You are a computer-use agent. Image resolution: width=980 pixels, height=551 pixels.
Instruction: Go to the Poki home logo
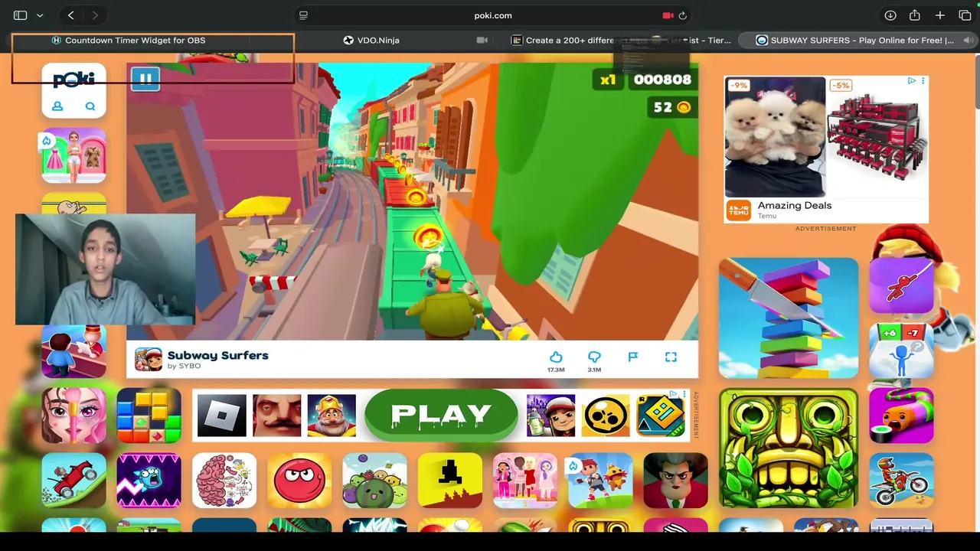tap(73, 80)
